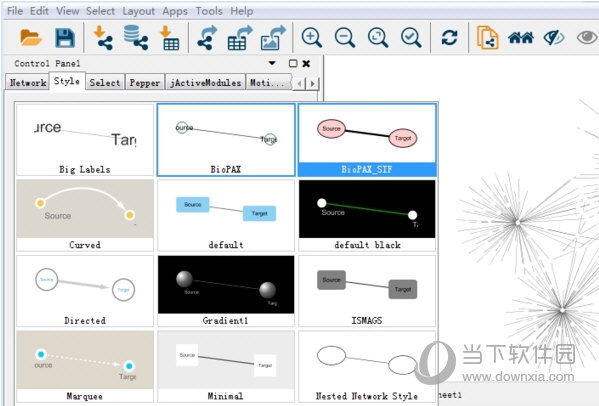Open the File menu
This screenshot has height=406, width=599.
[15, 11]
